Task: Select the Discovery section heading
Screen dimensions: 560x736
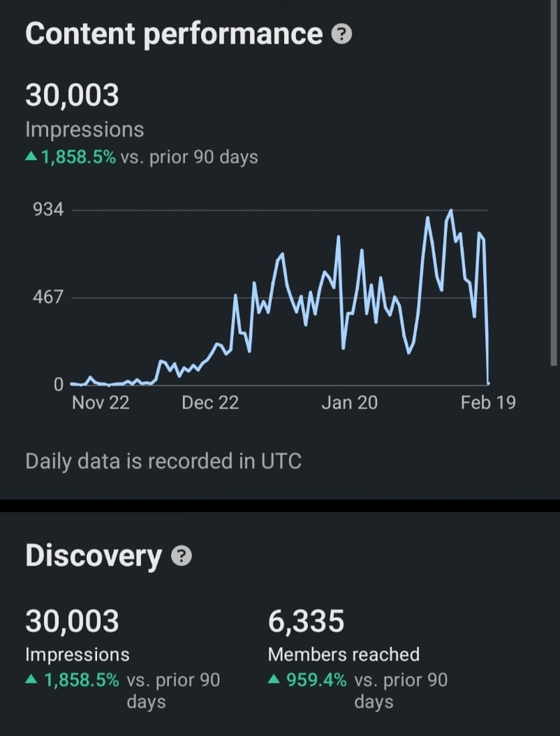Action: coord(94,556)
